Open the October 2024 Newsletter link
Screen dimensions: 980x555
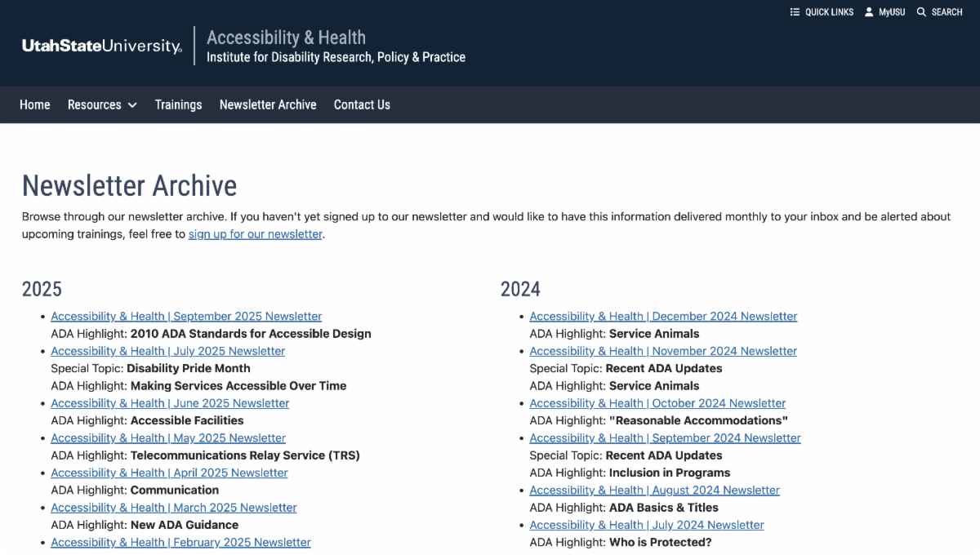(x=657, y=403)
